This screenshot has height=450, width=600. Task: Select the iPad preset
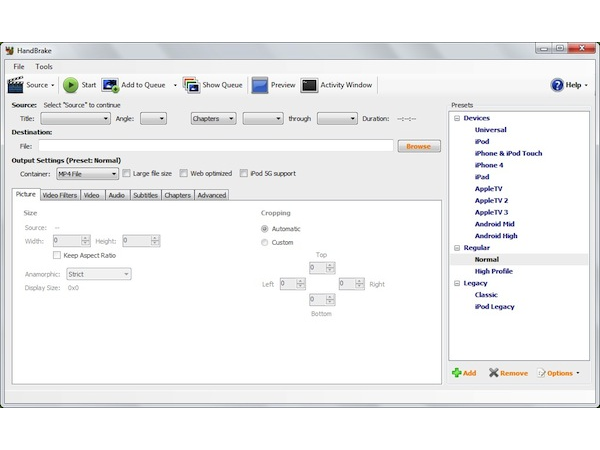tap(482, 177)
